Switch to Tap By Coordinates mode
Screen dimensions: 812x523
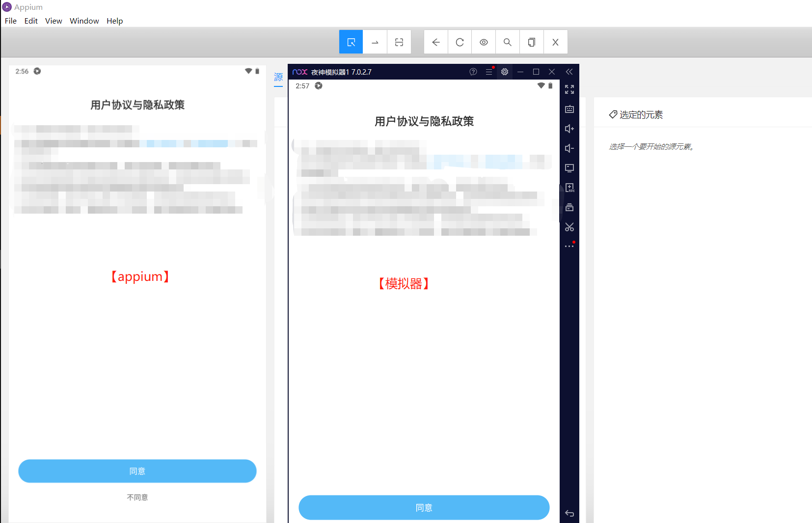pyautogui.click(x=399, y=42)
